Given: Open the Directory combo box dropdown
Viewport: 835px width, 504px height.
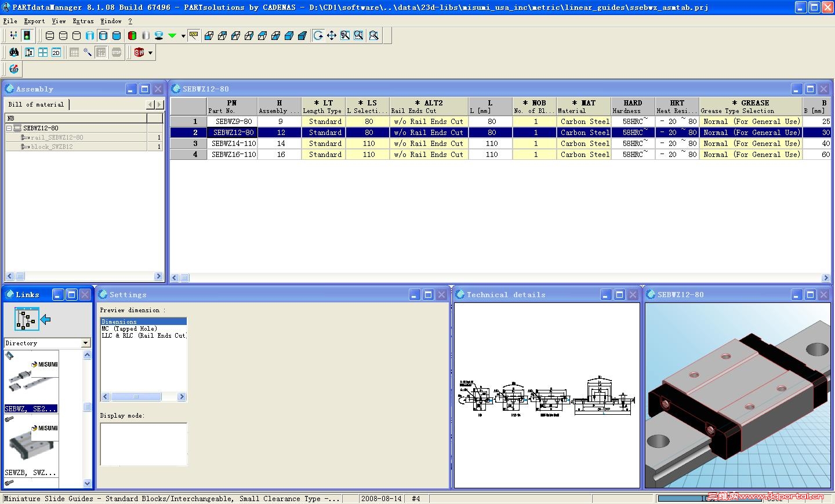Looking at the screenshot, I should point(85,343).
